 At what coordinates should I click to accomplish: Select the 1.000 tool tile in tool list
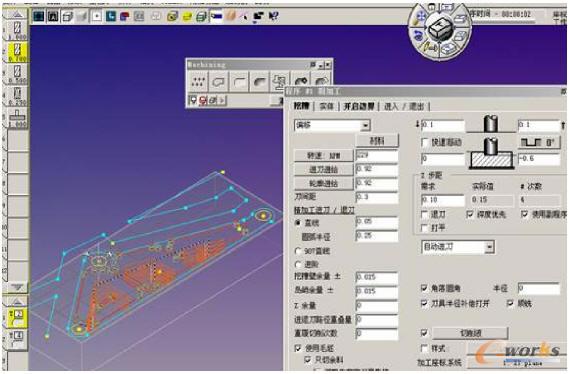point(17,117)
